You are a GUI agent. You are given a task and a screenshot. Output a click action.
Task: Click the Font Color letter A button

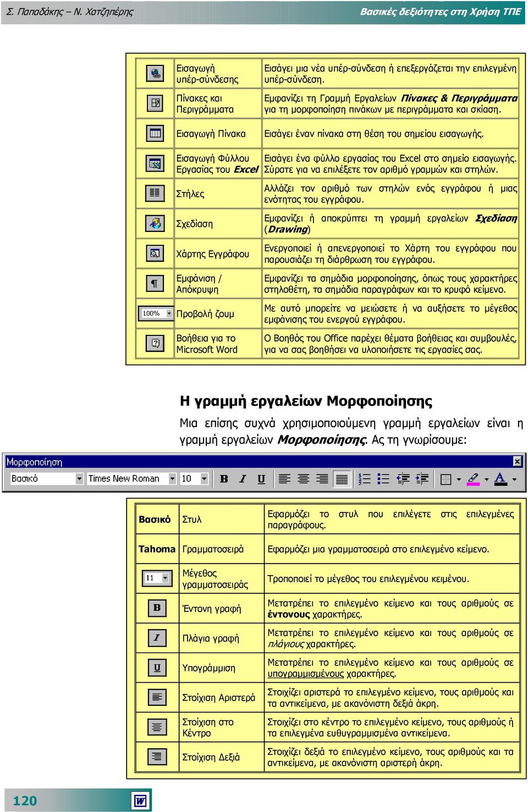(x=500, y=479)
